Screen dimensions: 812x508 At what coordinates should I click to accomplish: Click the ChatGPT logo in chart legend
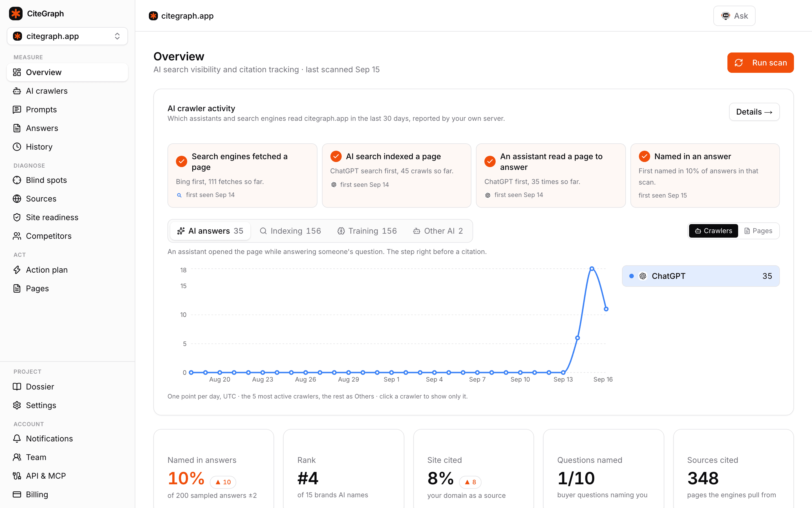point(643,276)
